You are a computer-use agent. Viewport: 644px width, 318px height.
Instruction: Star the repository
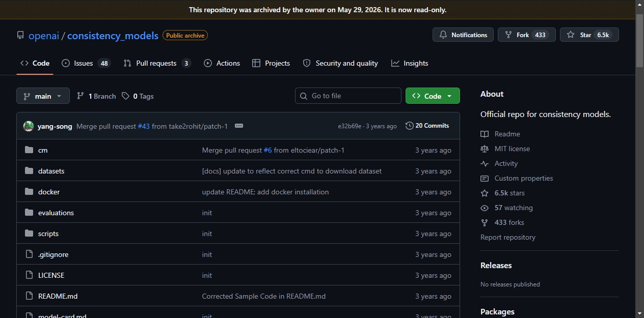[x=589, y=35]
